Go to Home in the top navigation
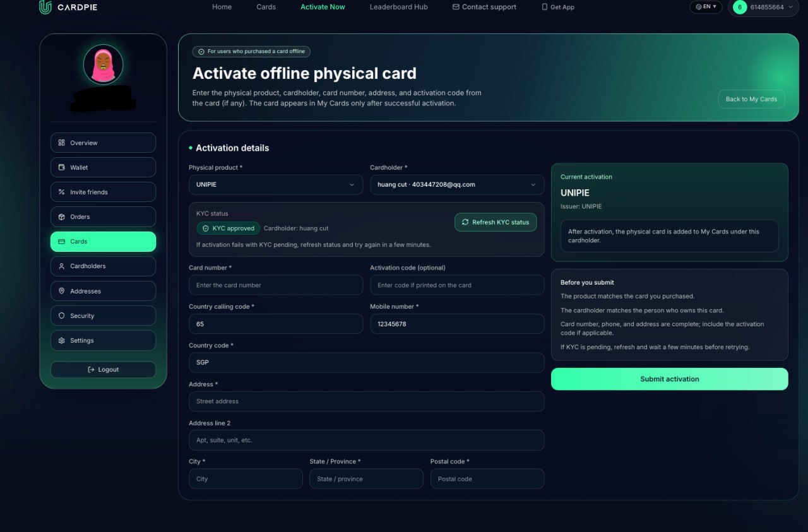Viewport: 808px width, 532px height. coord(222,7)
